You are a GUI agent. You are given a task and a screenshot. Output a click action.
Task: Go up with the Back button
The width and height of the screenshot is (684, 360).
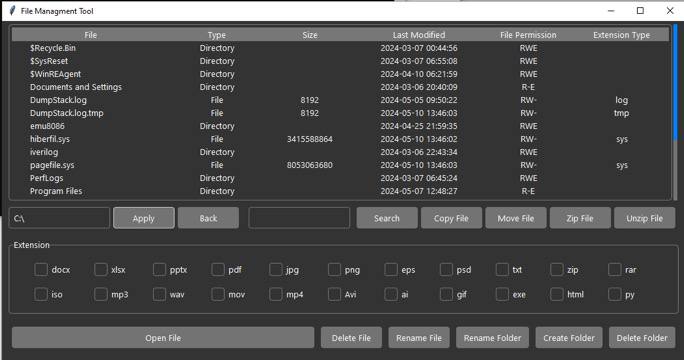208,218
